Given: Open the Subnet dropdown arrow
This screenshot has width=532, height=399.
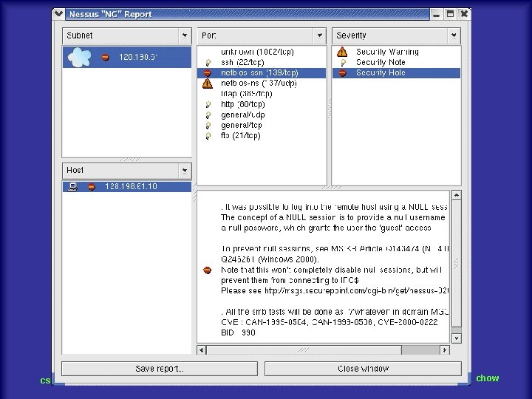Looking at the screenshot, I should (185, 35).
